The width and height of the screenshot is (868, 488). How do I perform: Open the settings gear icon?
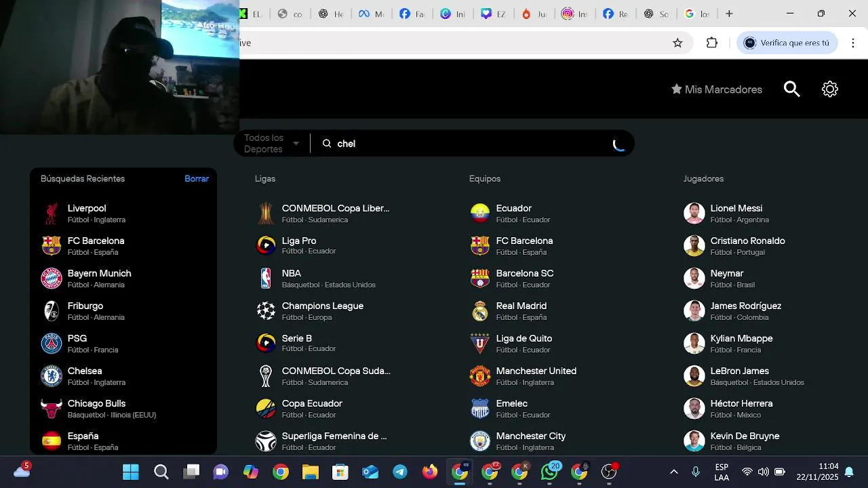830,89
